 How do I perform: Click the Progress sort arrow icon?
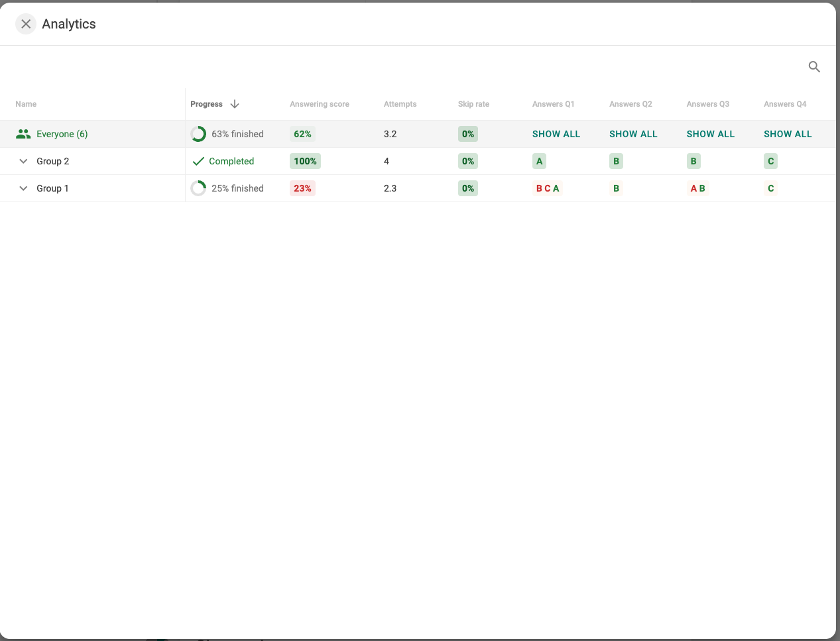[x=235, y=104]
